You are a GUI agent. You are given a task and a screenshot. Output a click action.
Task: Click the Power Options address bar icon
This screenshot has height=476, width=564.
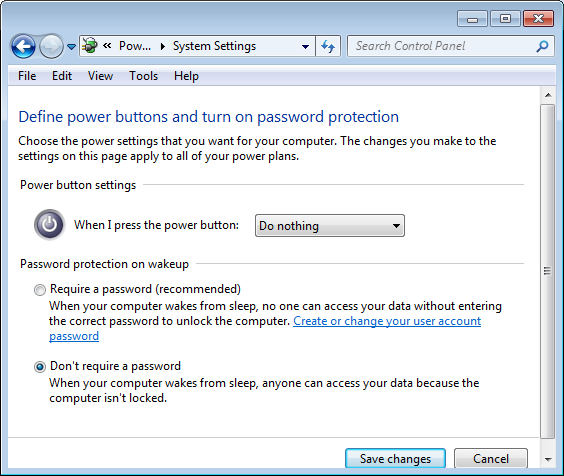[90, 46]
